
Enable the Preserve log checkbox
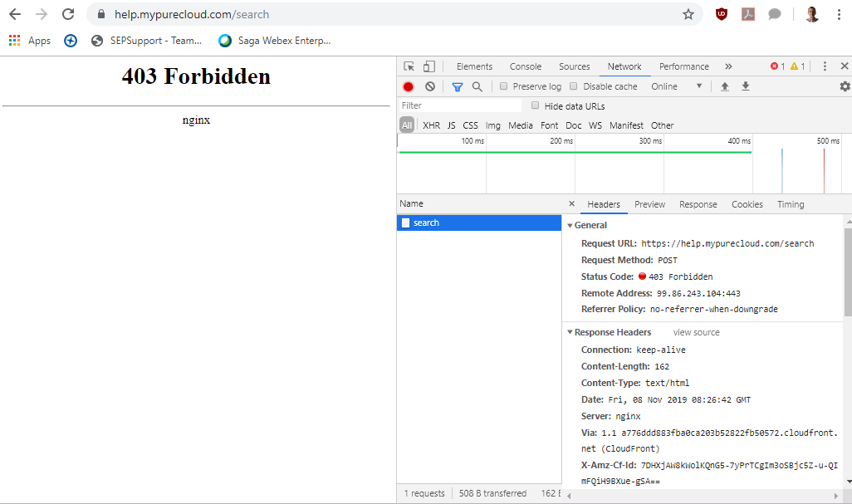click(x=504, y=86)
